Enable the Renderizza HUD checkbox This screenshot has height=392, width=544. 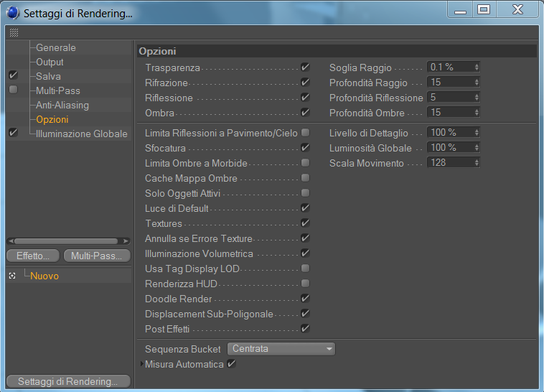pos(305,284)
